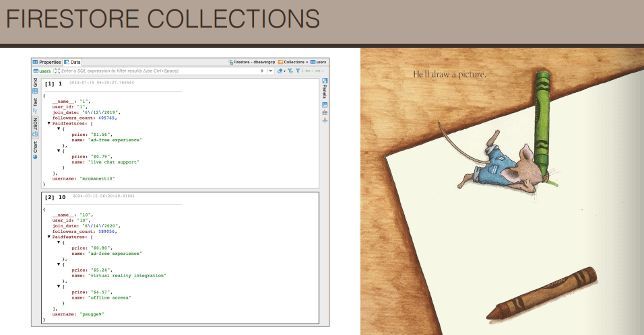Collapse the $0.80 ad-free experience object
This screenshot has width=644, height=335.
59,242
